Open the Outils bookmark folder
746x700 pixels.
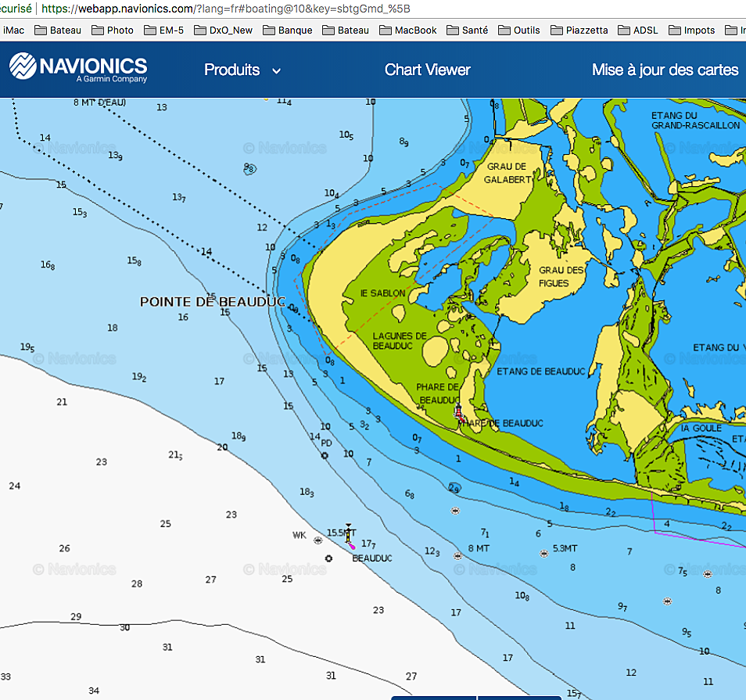pyautogui.click(x=519, y=30)
